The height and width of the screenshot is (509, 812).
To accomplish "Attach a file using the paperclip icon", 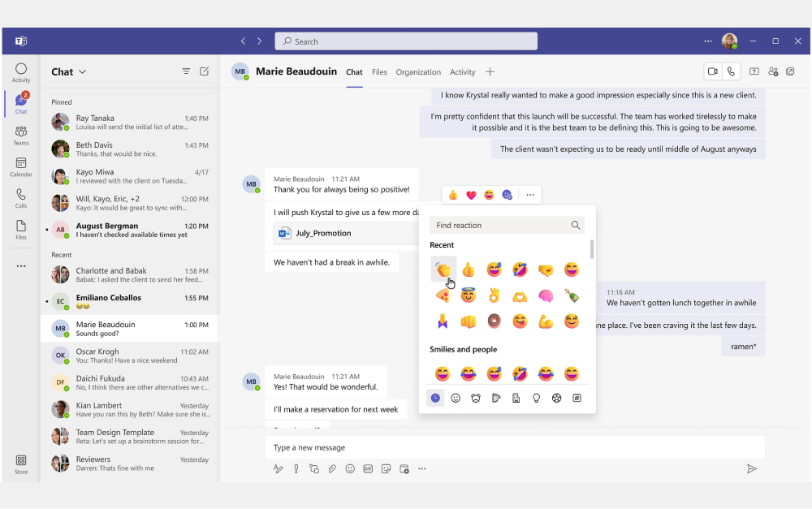I will (332, 468).
